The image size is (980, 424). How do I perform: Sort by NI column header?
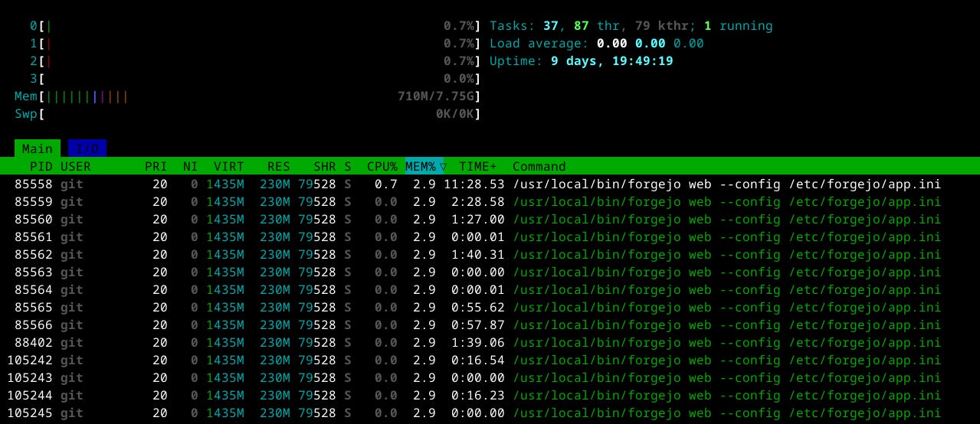[x=190, y=166]
